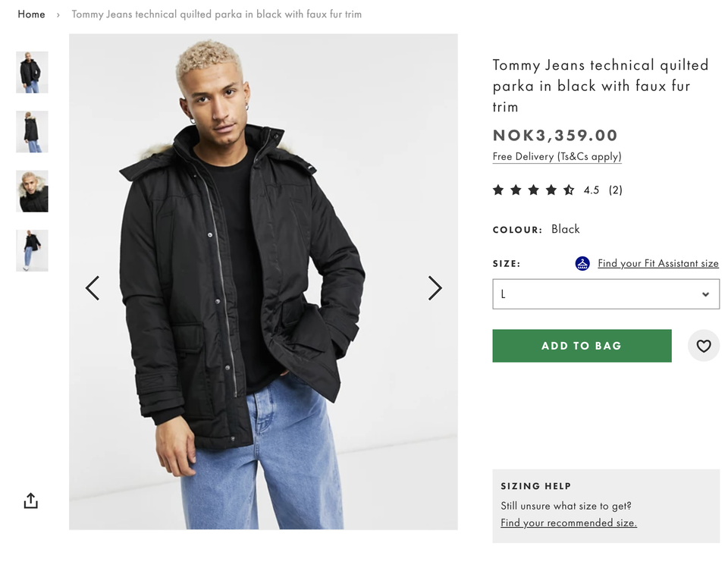This screenshot has width=728, height=568.
Task: Open Free Delivery Ts&Cs link
Action: (x=557, y=157)
